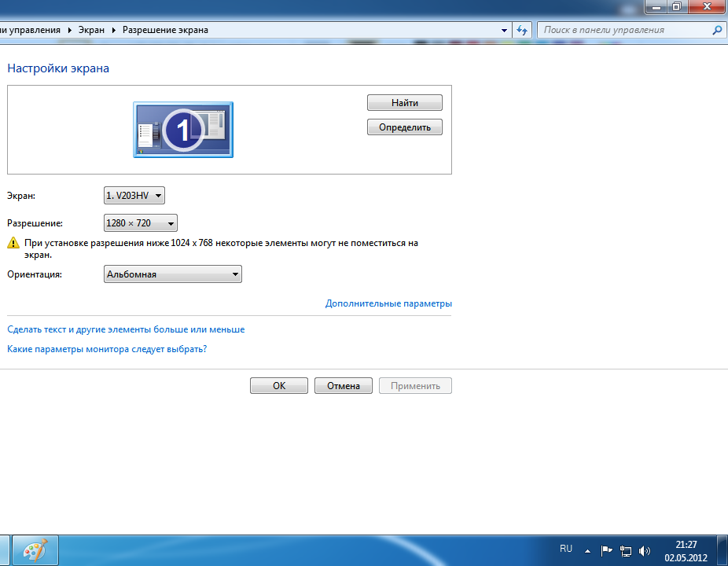The image size is (728, 566).
Task: Open the Ориентация dropdown showing Альбомная
Action: 173,274
